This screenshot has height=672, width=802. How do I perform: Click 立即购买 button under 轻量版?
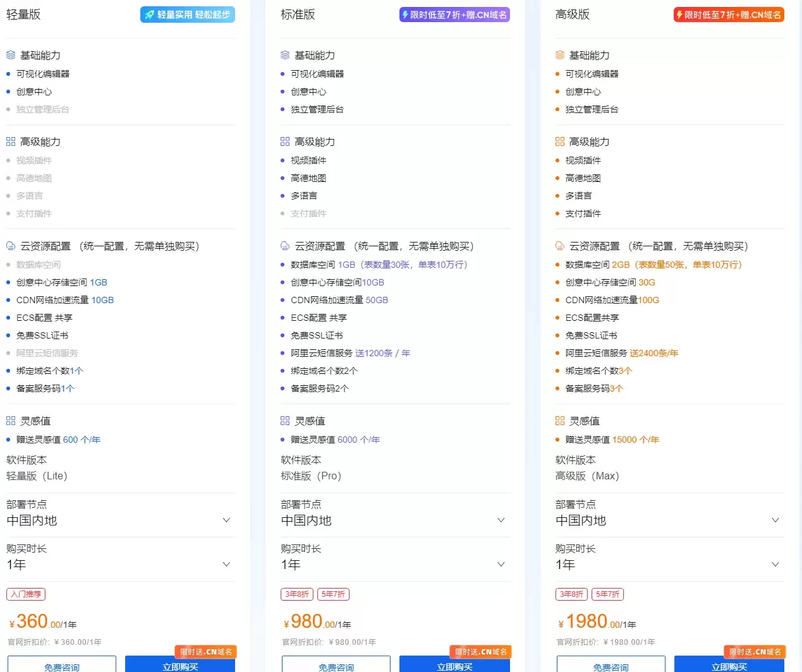[180, 664]
